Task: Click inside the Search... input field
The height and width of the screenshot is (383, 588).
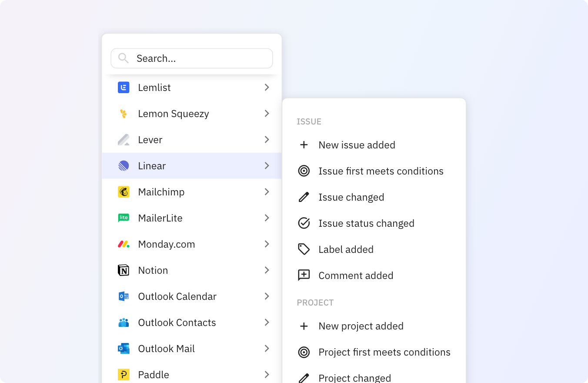Action: (x=192, y=58)
